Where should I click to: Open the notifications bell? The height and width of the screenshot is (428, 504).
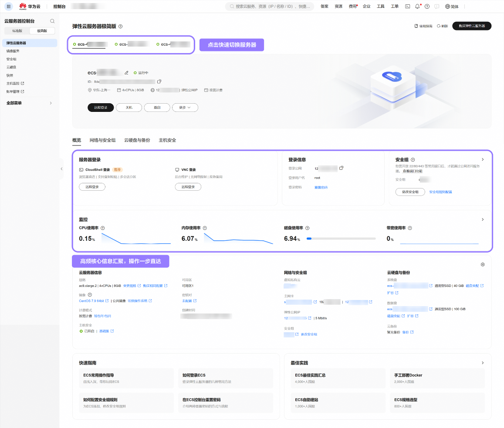pos(417,7)
